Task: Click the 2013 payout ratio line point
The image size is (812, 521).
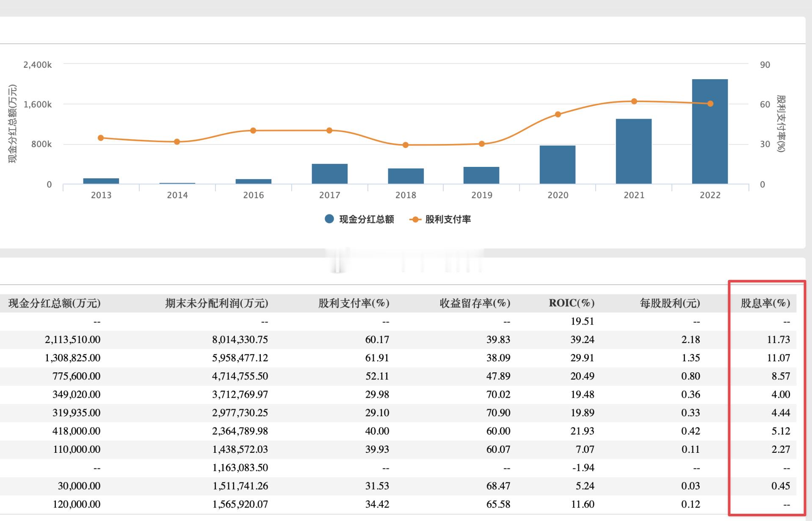Action: tap(101, 138)
